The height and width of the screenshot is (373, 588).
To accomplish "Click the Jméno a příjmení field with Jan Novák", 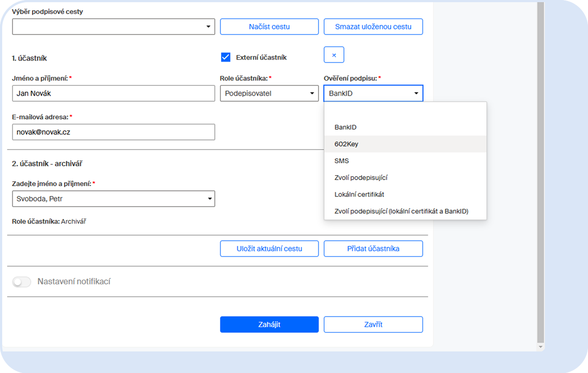I will (x=114, y=93).
